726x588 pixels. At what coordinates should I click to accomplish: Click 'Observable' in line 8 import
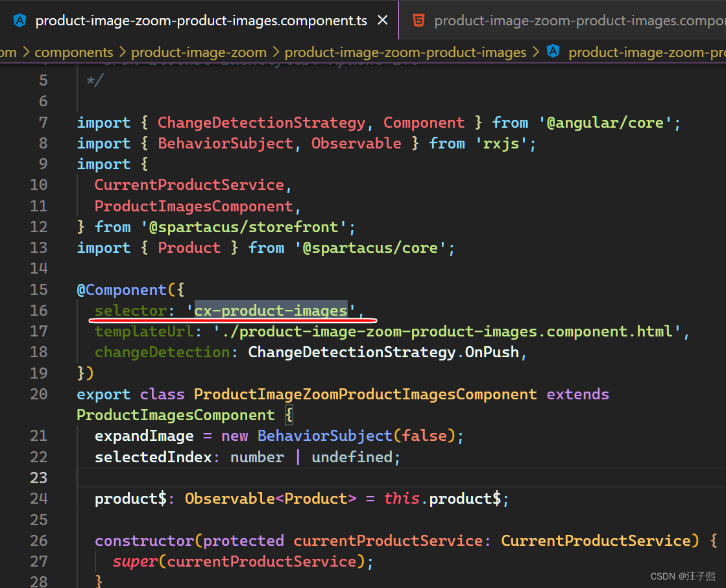point(357,143)
